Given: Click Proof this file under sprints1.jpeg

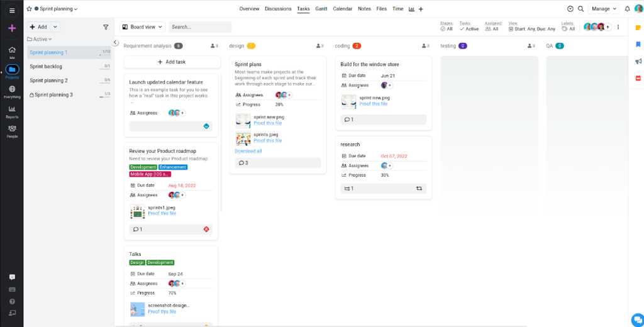Looking at the screenshot, I should point(162,213).
